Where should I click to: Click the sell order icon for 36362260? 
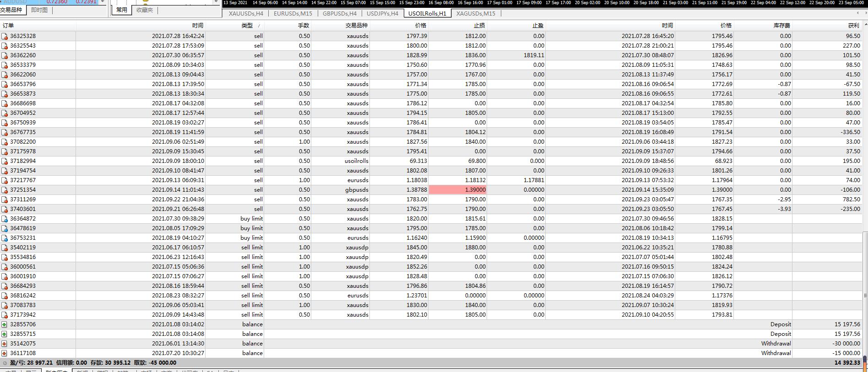coord(5,55)
